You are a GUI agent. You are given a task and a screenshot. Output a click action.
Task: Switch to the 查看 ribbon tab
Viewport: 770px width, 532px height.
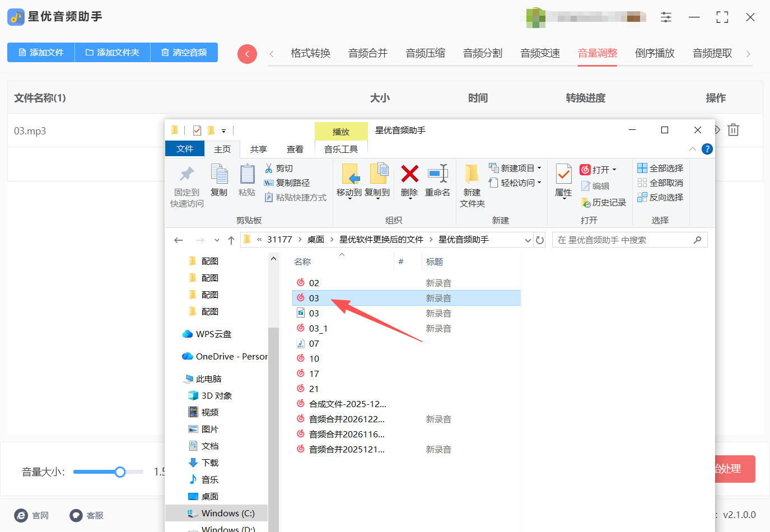295,149
